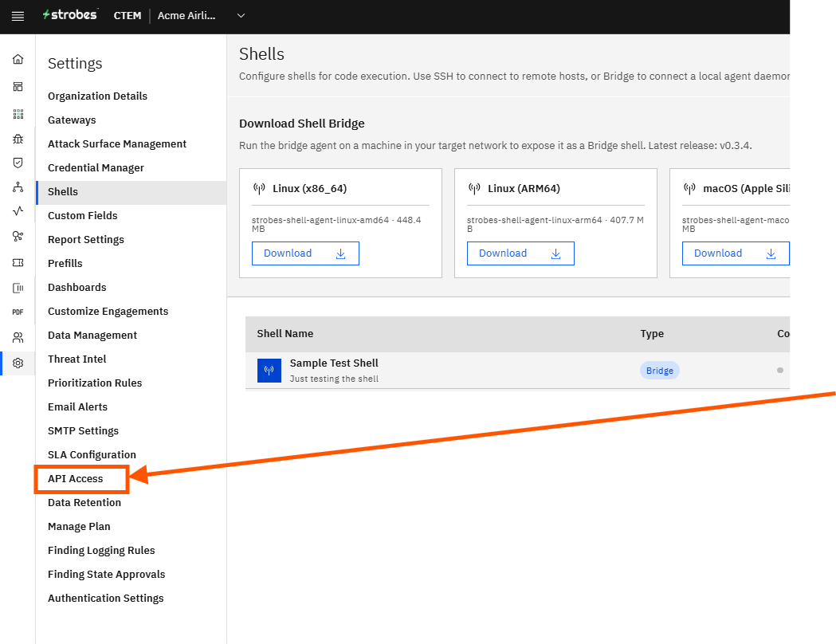Viewport: 836px width, 644px height.
Task: Click the Bridge type badge
Action: point(660,371)
